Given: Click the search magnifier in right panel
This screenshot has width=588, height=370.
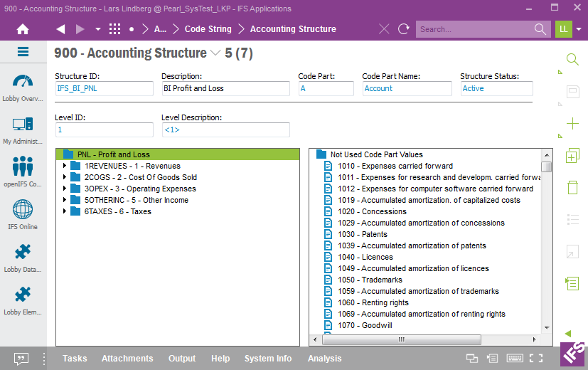Looking at the screenshot, I should click(x=572, y=59).
